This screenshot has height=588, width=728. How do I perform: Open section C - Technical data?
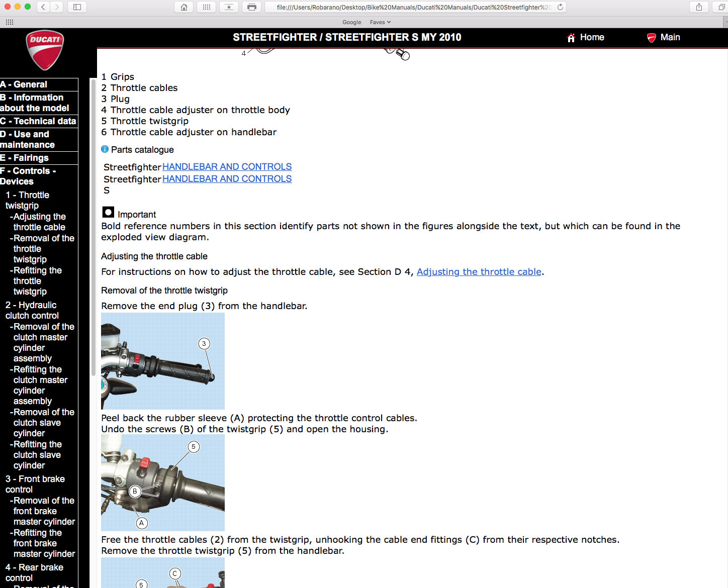39,121
